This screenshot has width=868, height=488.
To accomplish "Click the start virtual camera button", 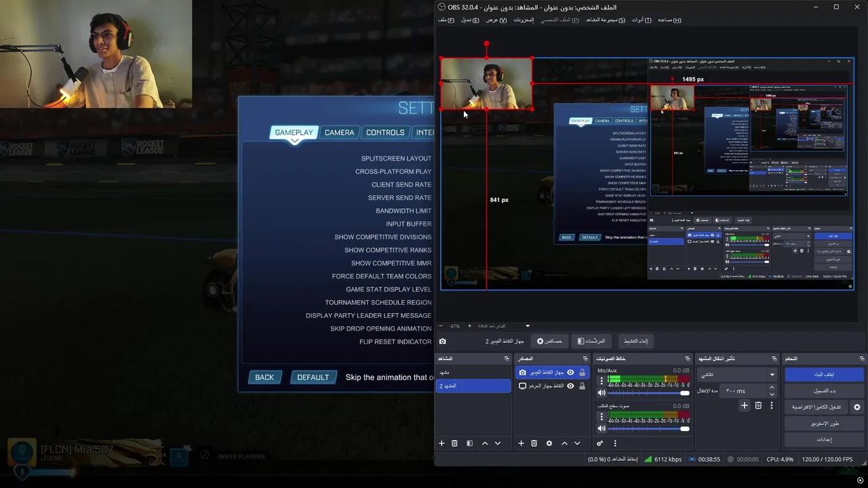I will (x=816, y=407).
